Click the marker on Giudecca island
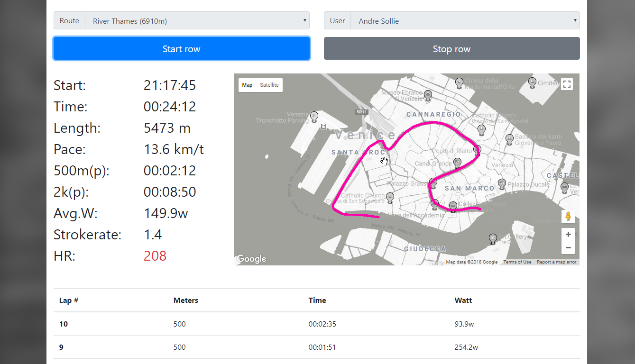Viewport: 635px width, 364px height. pyautogui.click(x=493, y=238)
